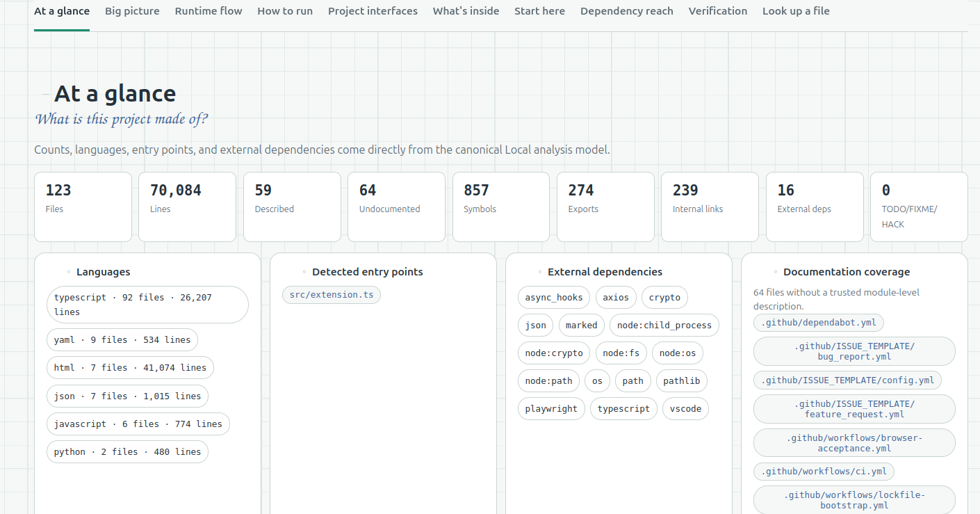Click the 59 Described stat card

coord(292,207)
